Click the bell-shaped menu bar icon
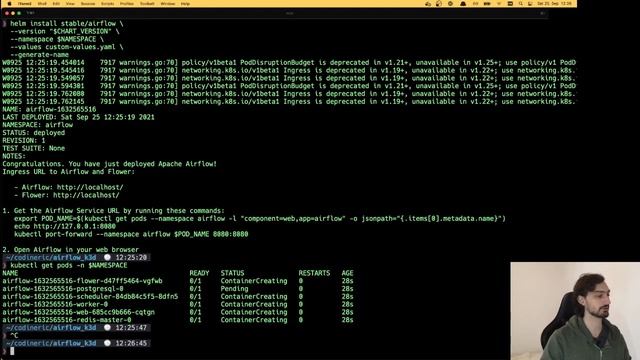Viewport: 640px width, 360px height. 463,4
